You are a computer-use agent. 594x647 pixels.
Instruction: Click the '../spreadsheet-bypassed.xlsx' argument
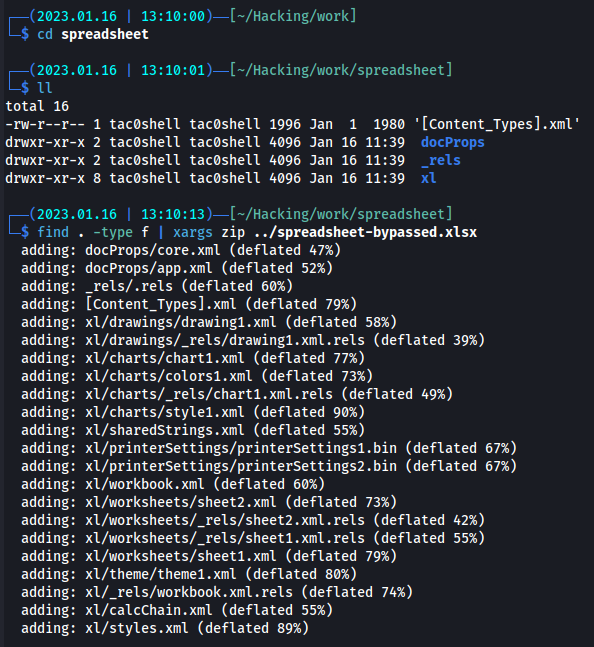(x=365, y=232)
